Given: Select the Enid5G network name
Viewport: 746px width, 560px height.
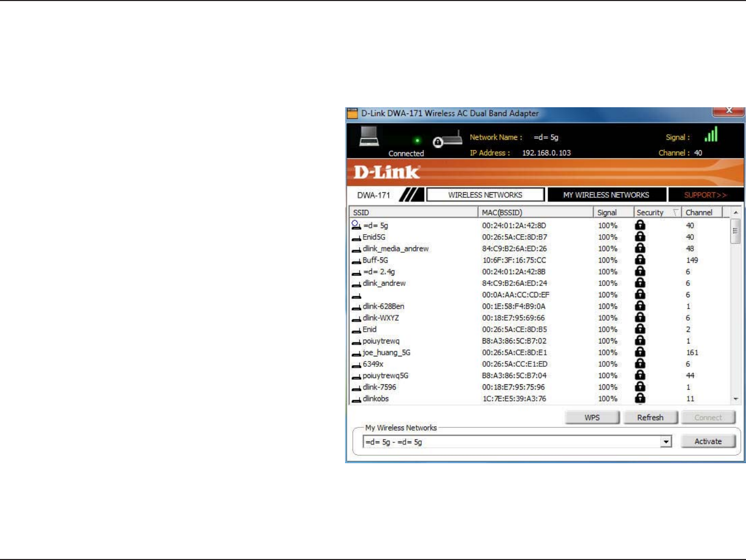Looking at the screenshot, I should pyautogui.click(x=374, y=237).
